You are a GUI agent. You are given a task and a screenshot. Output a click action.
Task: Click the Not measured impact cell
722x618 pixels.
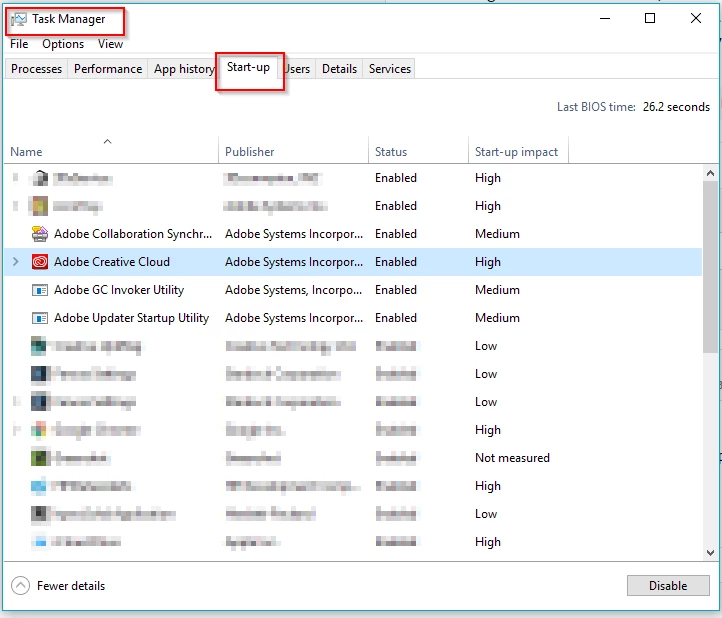[512, 458]
